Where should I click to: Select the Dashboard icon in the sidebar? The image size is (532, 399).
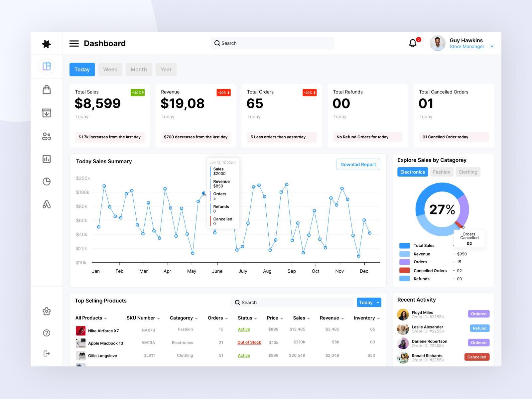point(47,66)
